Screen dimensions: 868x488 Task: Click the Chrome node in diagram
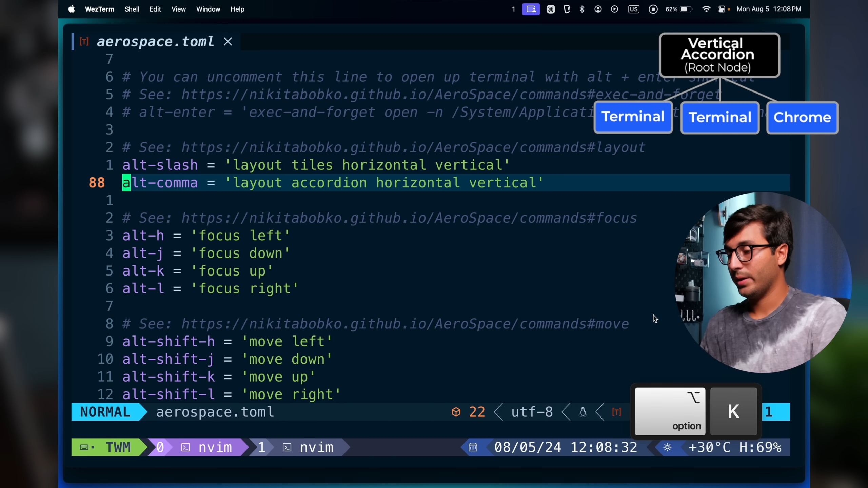point(802,118)
